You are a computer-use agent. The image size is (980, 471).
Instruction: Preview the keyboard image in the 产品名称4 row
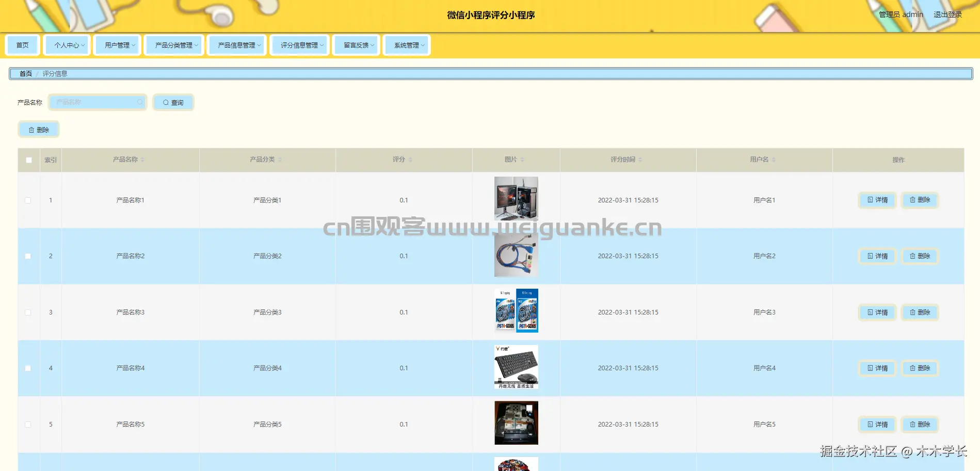pos(516,367)
